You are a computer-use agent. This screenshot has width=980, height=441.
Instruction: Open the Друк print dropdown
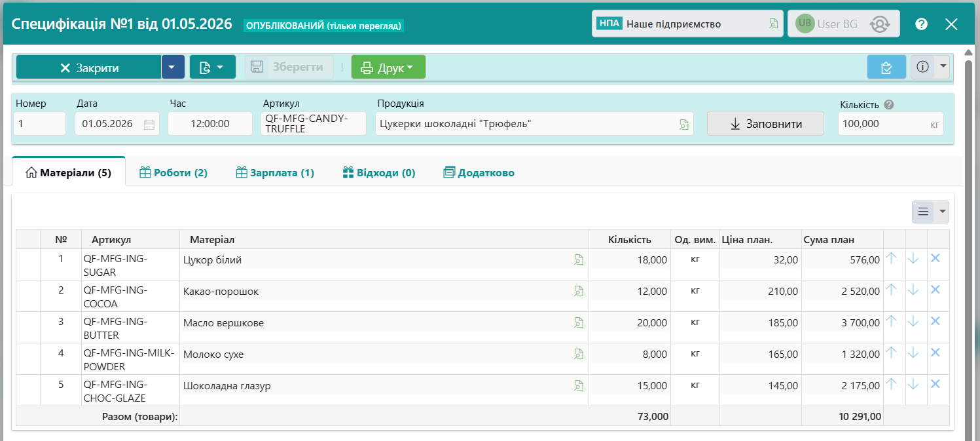tap(388, 67)
